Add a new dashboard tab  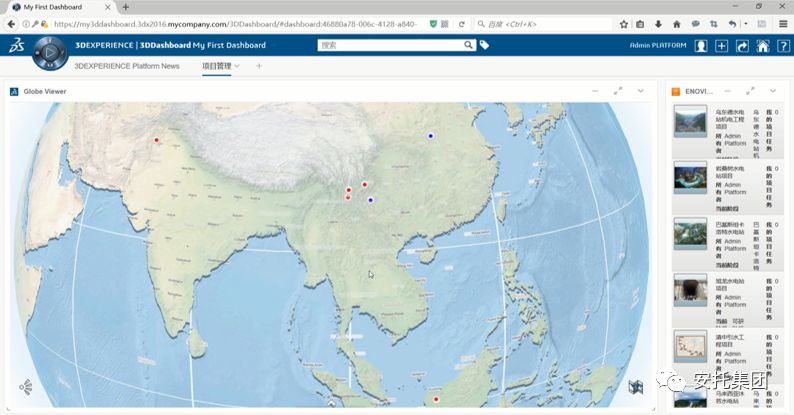[259, 66]
